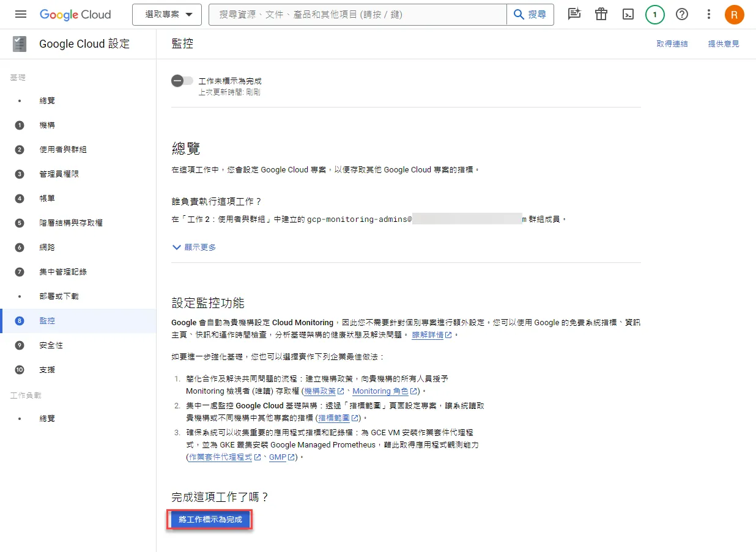The height and width of the screenshot is (552, 756).
Task: Select step 7 集中管理記錄 in sidebar
Action: pyautogui.click(x=78, y=272)
